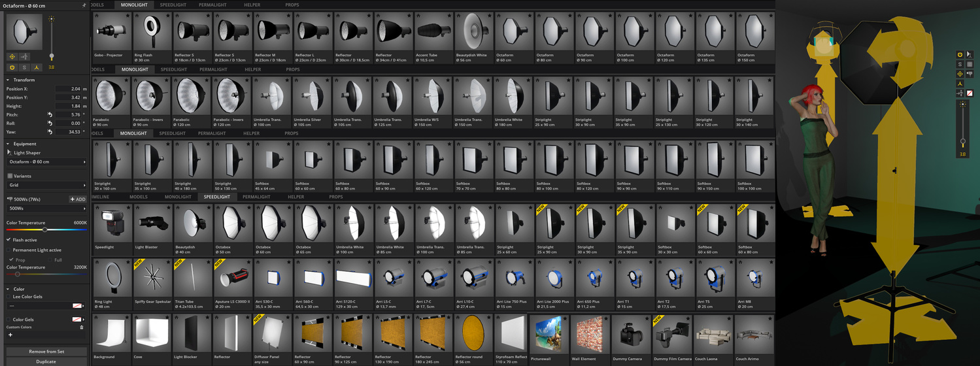980x366 pixels.
Task: Delete custom colors with the trash icon
Action: click(x=82, y=327)
